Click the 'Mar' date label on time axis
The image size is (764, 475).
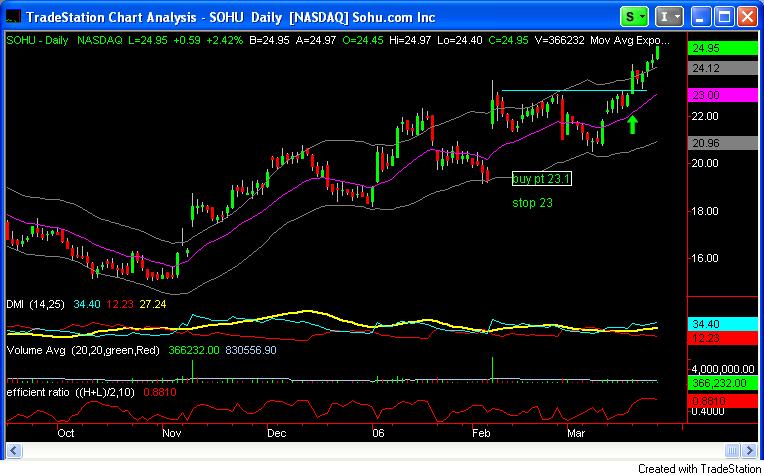(x=578, y=433)
